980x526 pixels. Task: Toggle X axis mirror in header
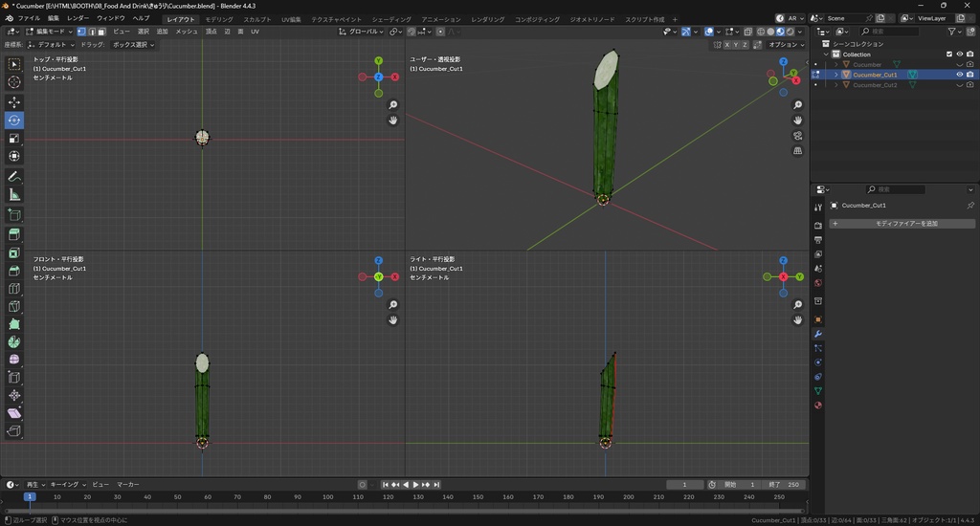pos(728,45)
